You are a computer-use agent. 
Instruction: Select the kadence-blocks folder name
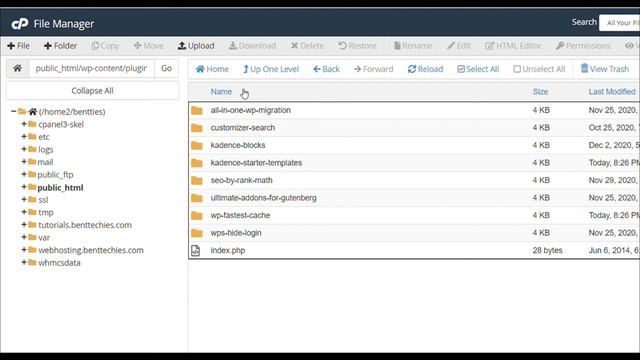pos(238,145)
